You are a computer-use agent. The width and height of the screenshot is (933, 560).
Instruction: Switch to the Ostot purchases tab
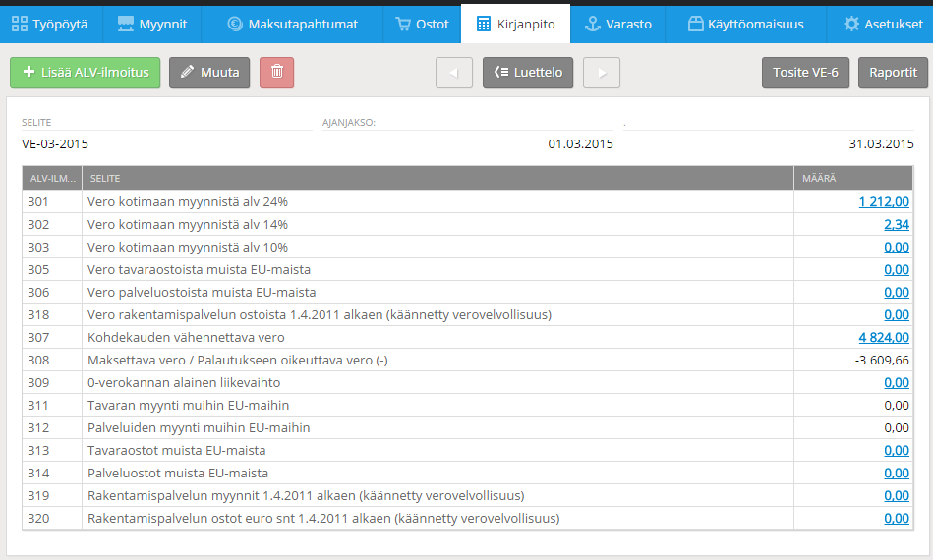[x=422, y=24]
